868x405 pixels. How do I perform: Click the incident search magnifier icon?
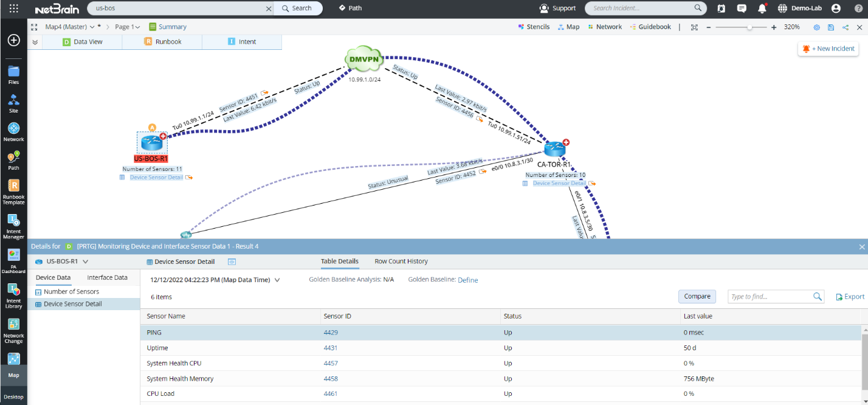point(698,9)
